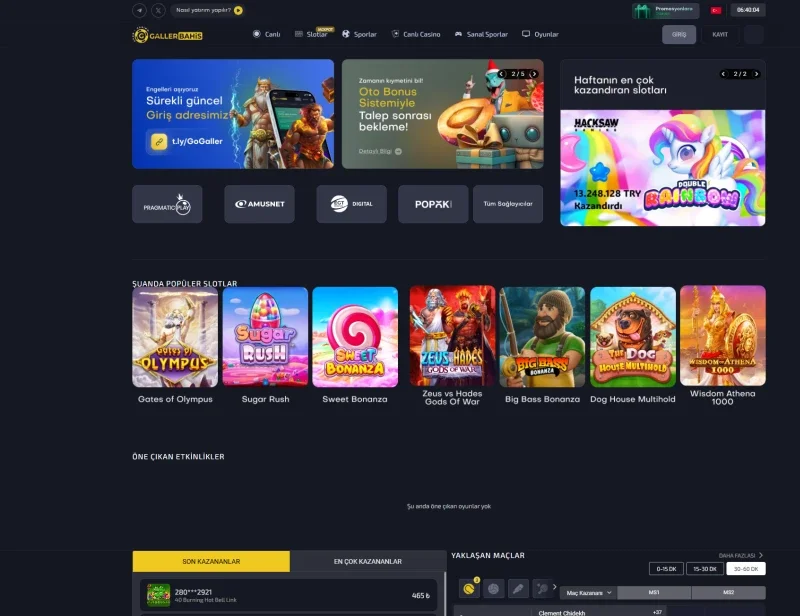Launch the Big Bass Bonanza slot
This screenshot has height=616, width=800.
[x=542, y=337]
